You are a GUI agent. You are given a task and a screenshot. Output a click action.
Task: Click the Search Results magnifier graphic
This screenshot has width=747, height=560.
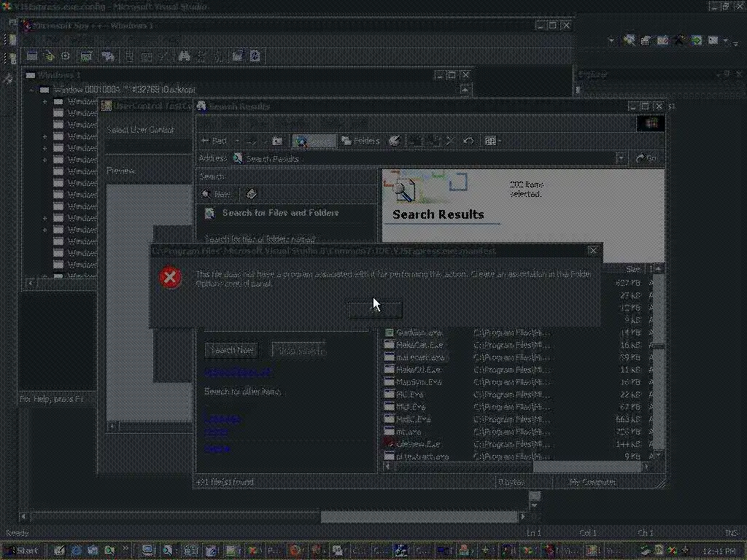coord(404,190)
